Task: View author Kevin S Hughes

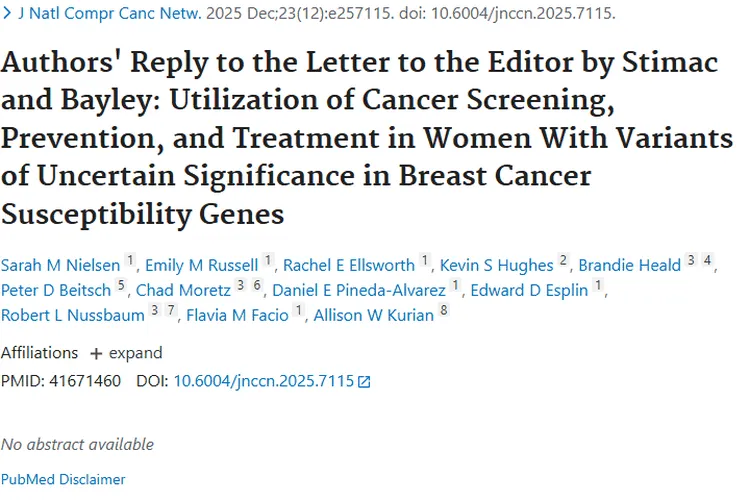Action: (x=497, y=265)
